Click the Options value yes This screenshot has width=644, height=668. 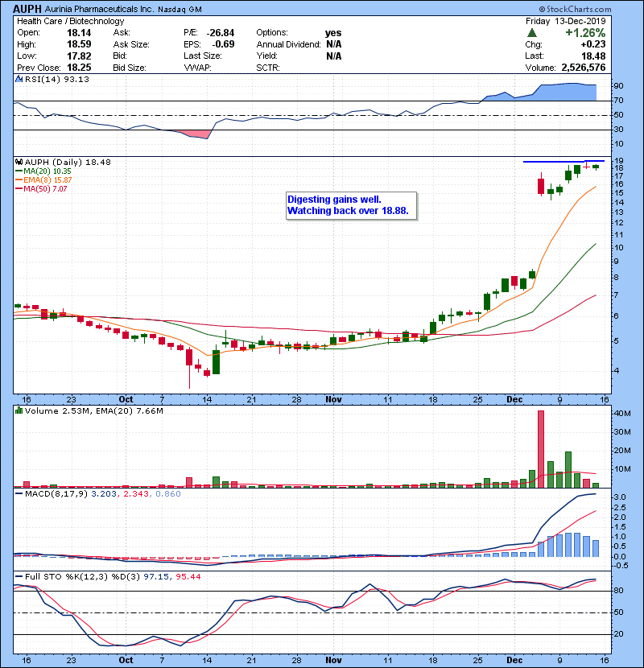[x=333, y=33]
